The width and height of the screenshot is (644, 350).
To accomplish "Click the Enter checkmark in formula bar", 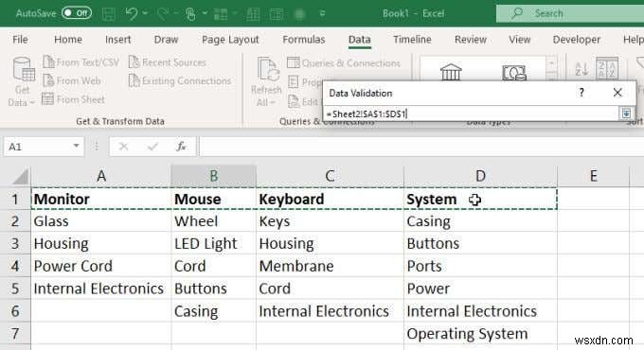I will (152, 147).
